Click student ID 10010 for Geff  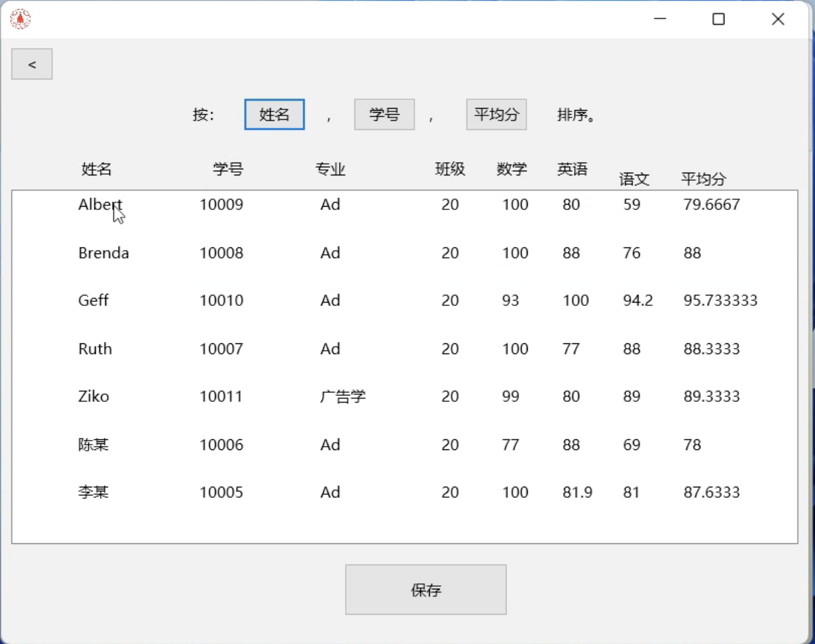click(221, 301)
